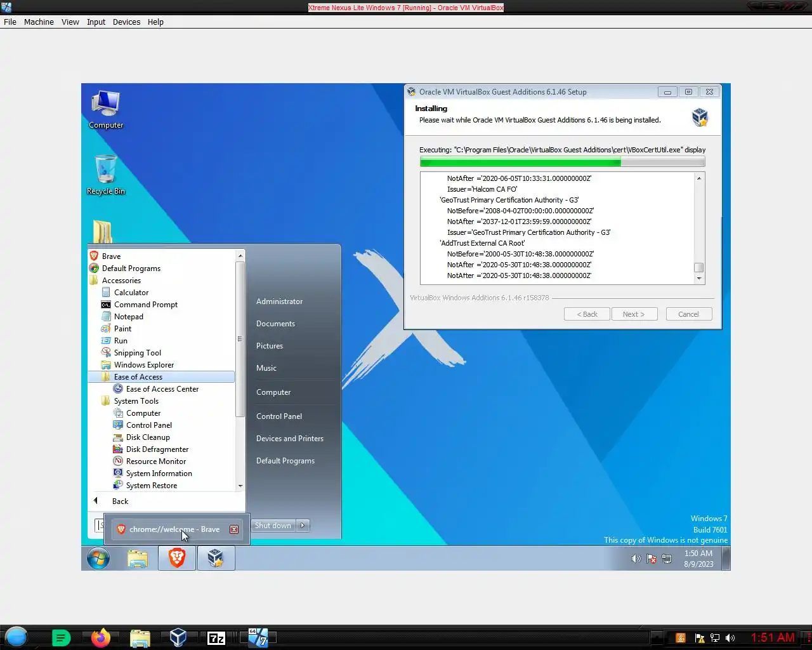Viewport: 812px width, 650px height.
Task: Click the host start orb
Action: tap(16, 637)
